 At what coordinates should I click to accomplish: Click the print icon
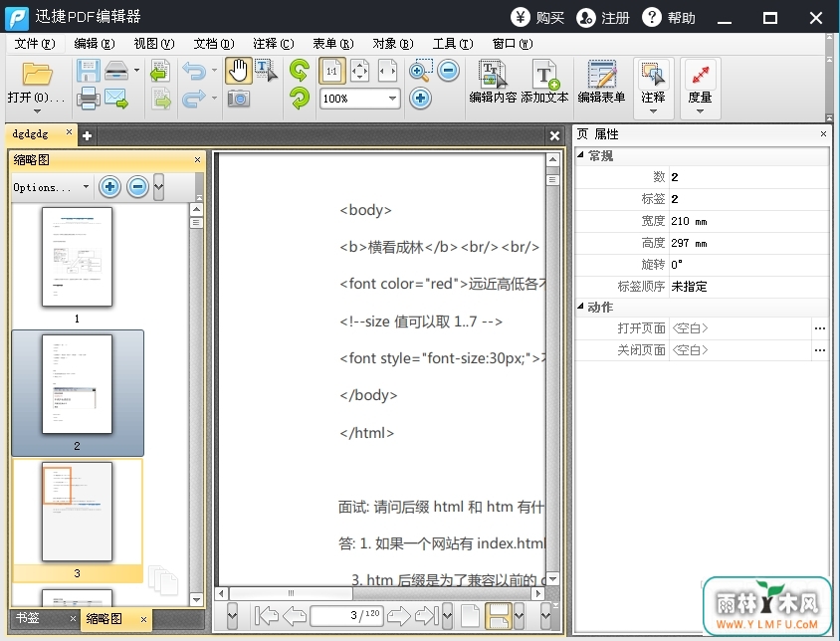pos(89,99)
